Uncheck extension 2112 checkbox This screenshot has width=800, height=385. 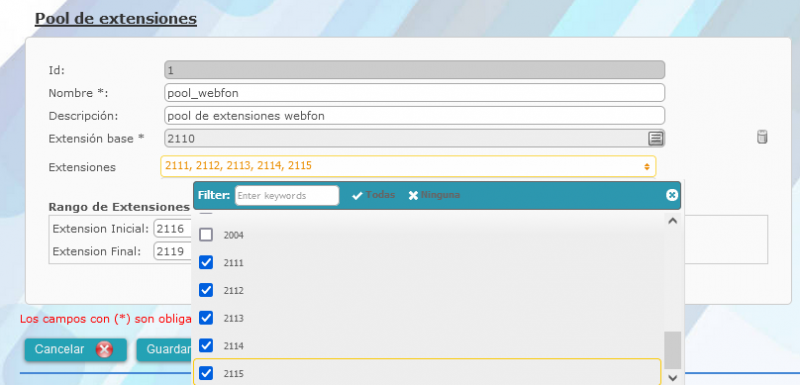click(x=206, y=290)
